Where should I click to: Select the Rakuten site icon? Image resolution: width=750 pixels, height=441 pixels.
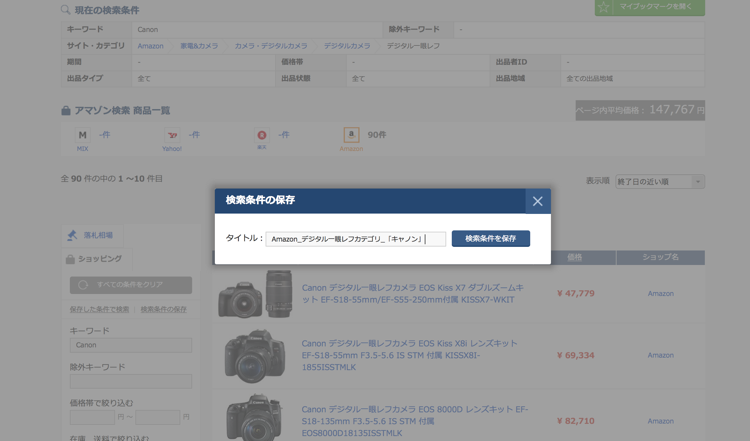point(262,135)
